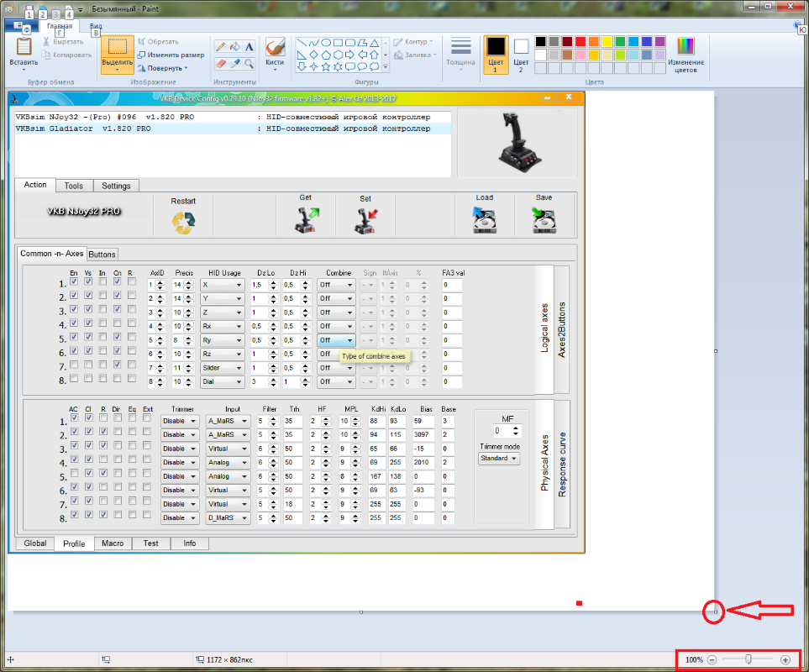Image resolution: width=809 pixels, height=672 pixels.
Task: Open the Outline (Контур) dropdown
Action: tap(413, 42)
